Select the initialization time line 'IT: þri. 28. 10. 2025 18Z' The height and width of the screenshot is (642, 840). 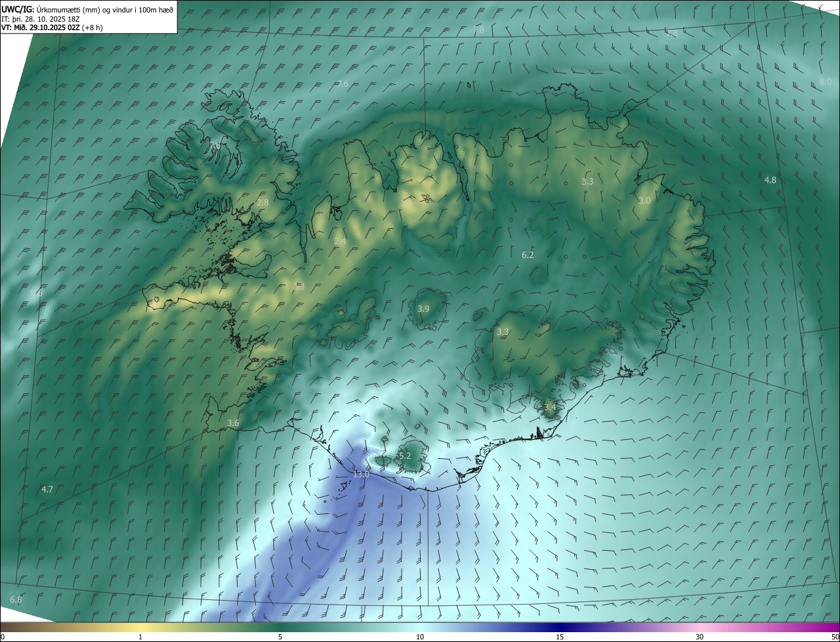41,18
